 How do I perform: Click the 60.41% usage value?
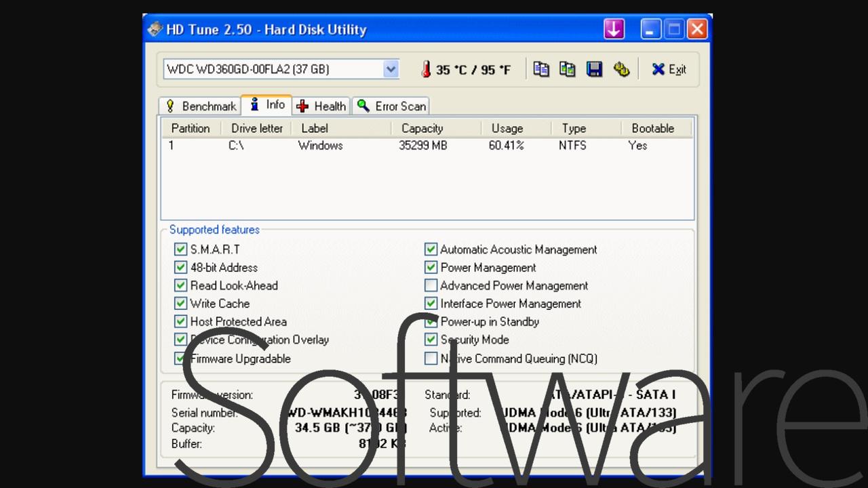coord(506,146)
